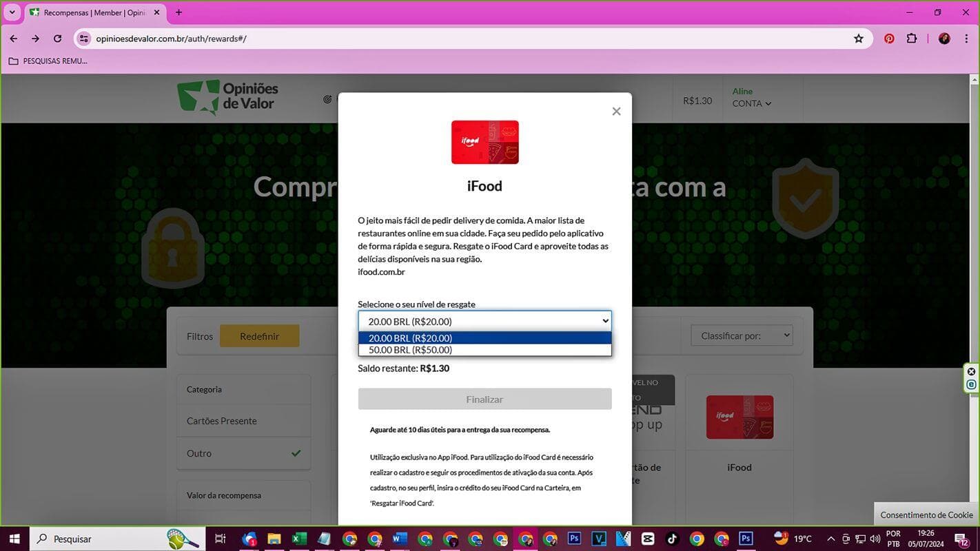The width and height of the screenshot is (980, 551).
Task: Open the Windows Start menu
Action: click(14, 539)
